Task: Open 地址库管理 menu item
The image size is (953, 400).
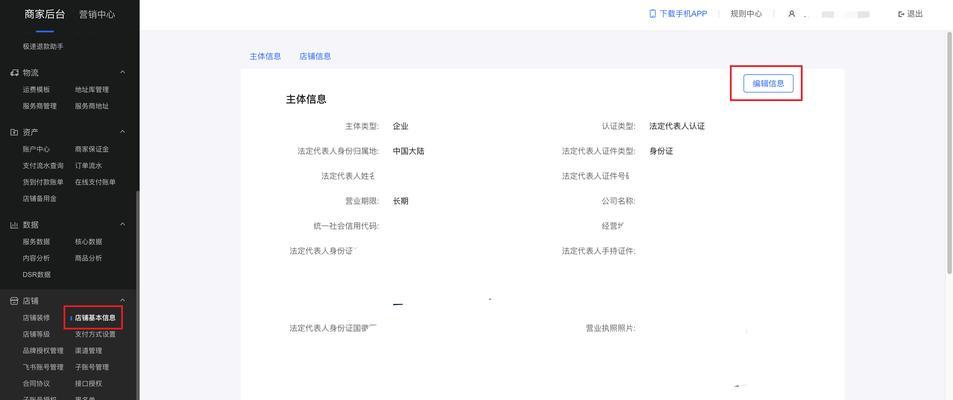Action: [92, 89]
